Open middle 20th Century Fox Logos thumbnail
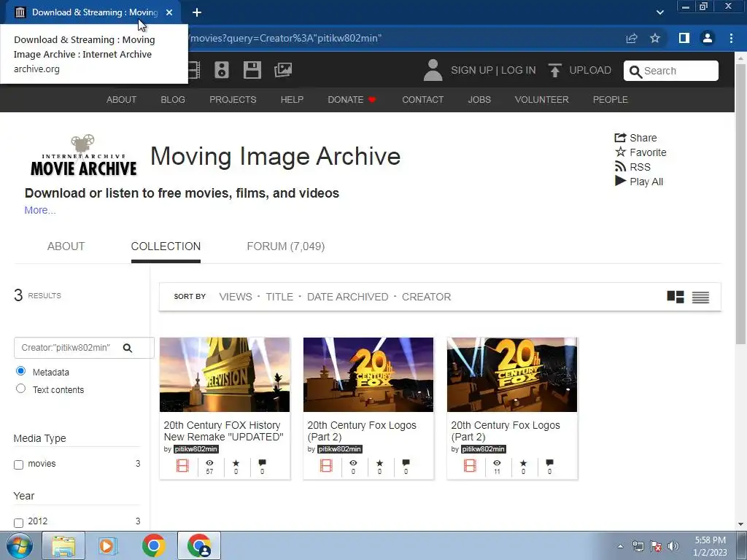This screenshot has height=560, width=747. pyautogui.click(x=368, y=375)
